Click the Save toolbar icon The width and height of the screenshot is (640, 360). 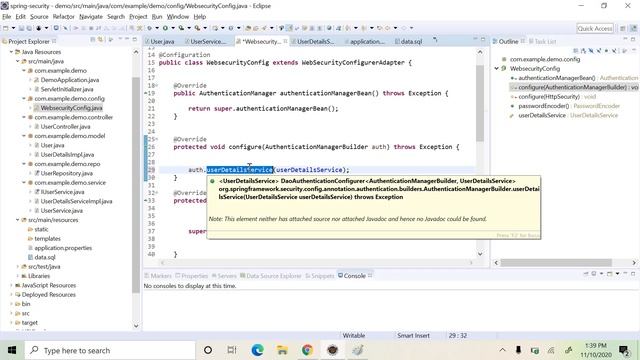tap(21, 28)
